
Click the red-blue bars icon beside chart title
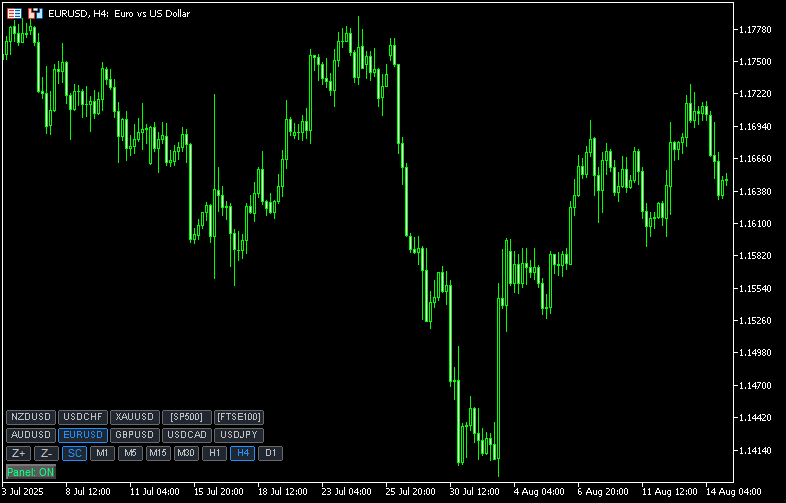point(35,13)
